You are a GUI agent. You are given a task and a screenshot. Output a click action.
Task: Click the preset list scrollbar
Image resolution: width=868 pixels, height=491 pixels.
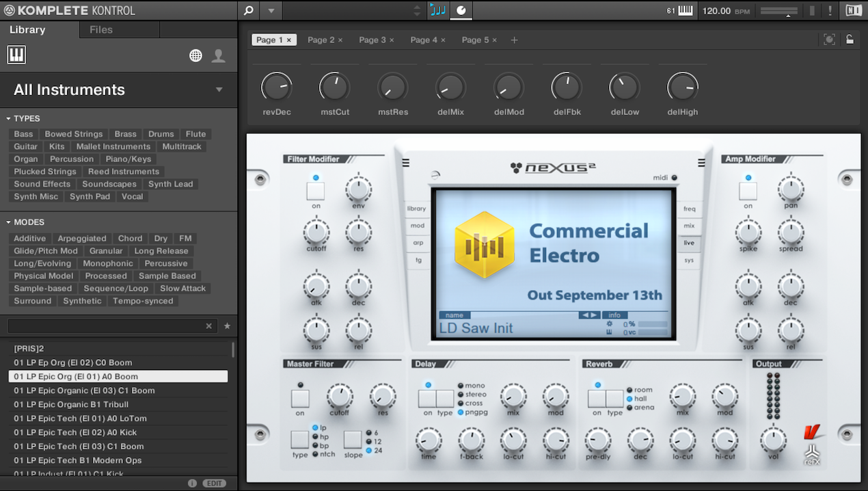[233, 350]
